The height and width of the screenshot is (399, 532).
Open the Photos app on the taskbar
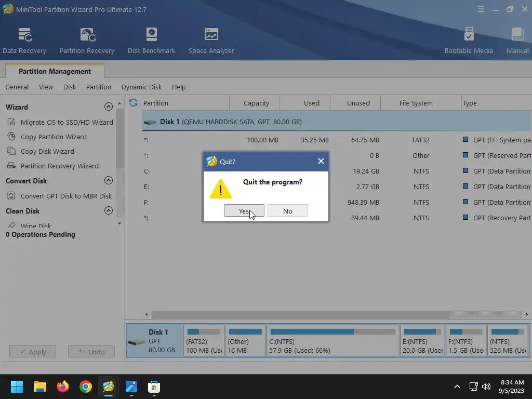coord(131,387)
